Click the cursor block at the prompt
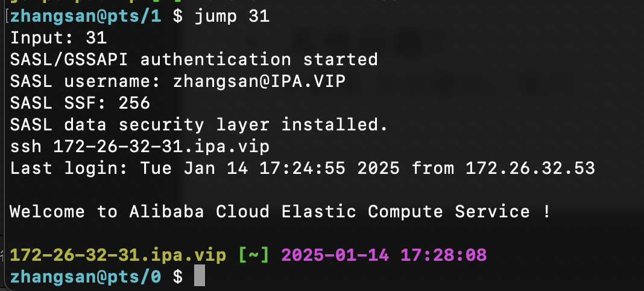The width and height of the screenshot is (644, 291). pyautogui.click(x=200, y=277)
